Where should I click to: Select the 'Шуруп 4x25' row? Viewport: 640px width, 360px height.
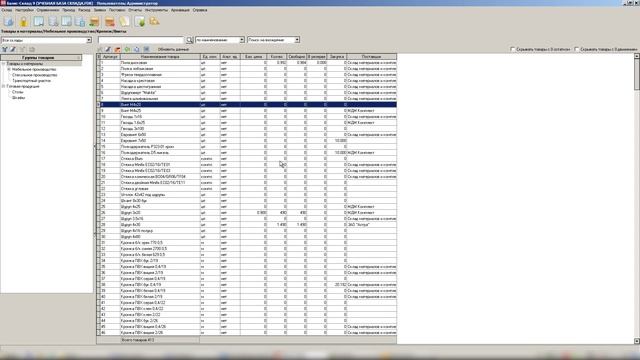click(x=247, y=207)
